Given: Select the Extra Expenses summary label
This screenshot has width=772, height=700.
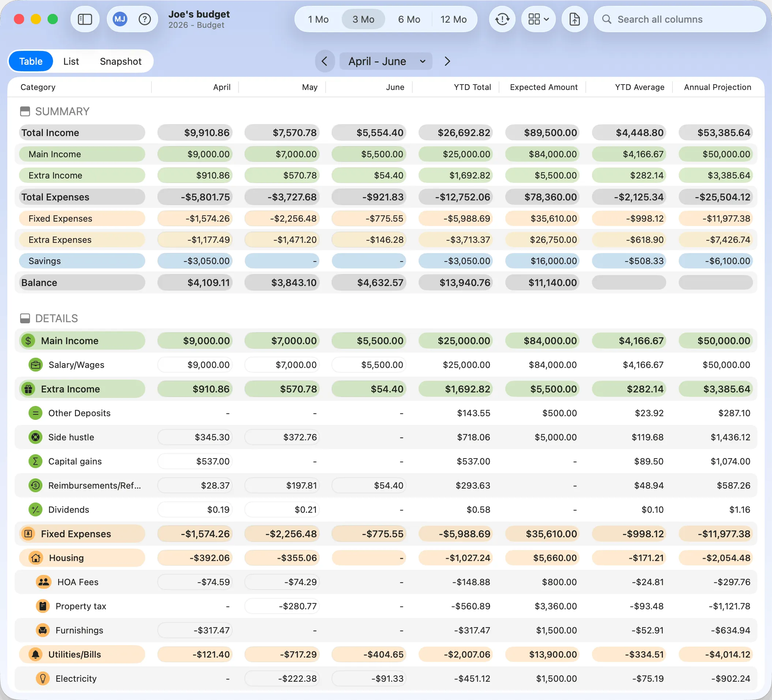Looking at the screenshot, I should click(x=60, y=240).
